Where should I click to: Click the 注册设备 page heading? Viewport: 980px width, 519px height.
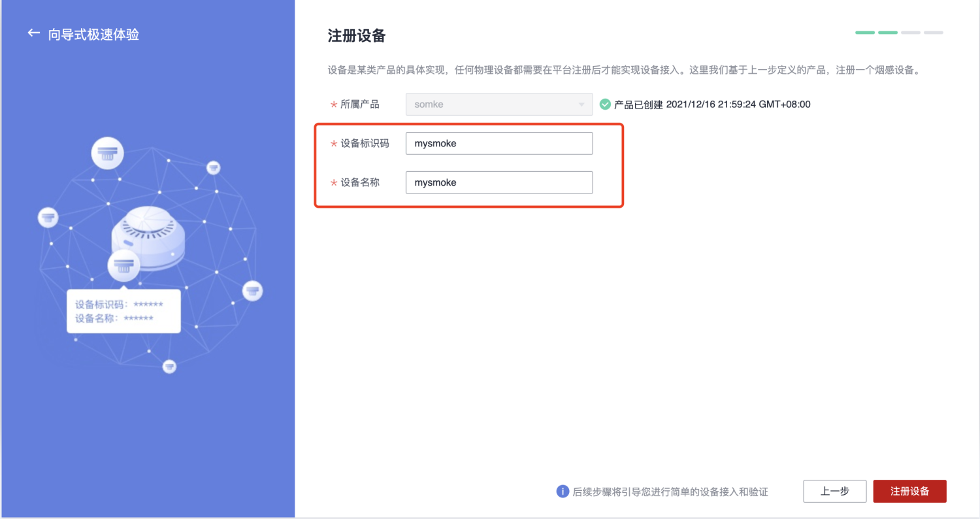357,35
